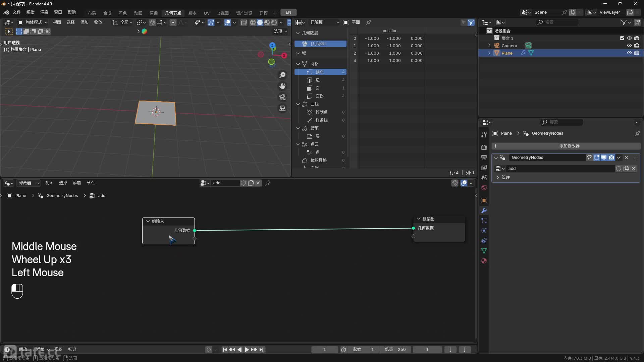
Task: Open the Physics properties tab
Action: pos(484,231)
